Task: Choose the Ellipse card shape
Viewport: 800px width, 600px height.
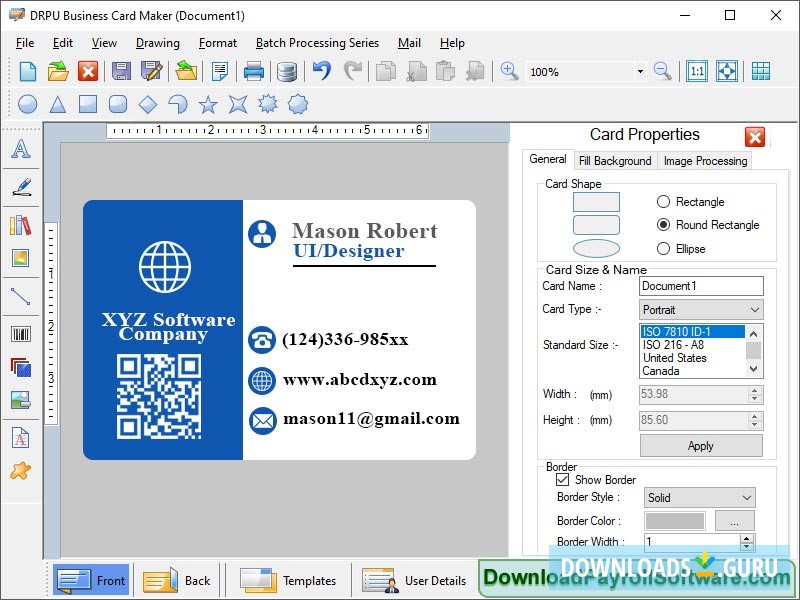Action: point(663,249)
